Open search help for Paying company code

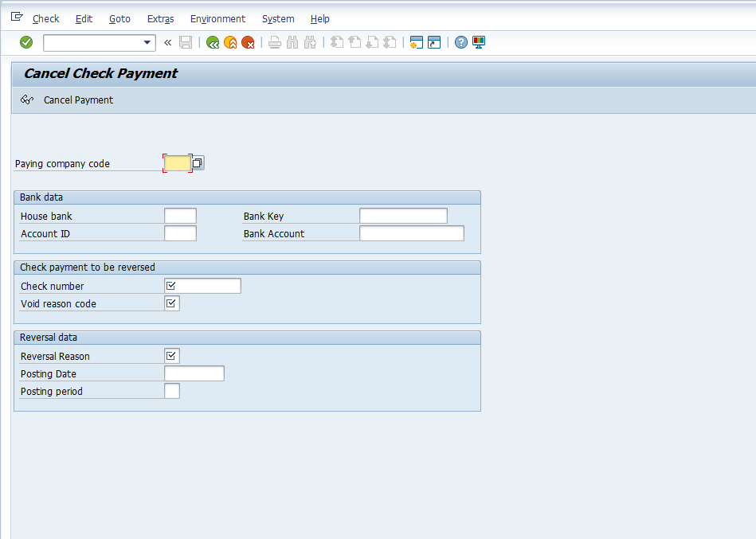coord(198,163)
